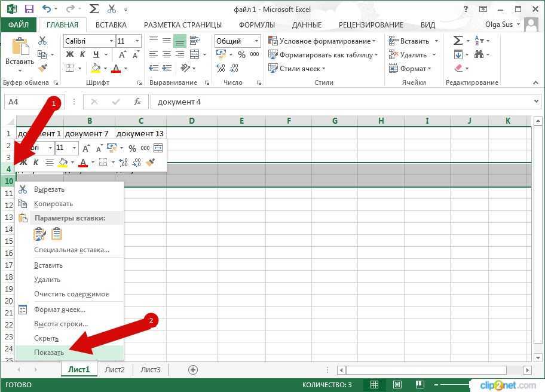Image resolution: width=545 pixels, height=392 pixels.
Task: Align text right in the ribbon
Action: pyautogui.click(x=180, y=54)
